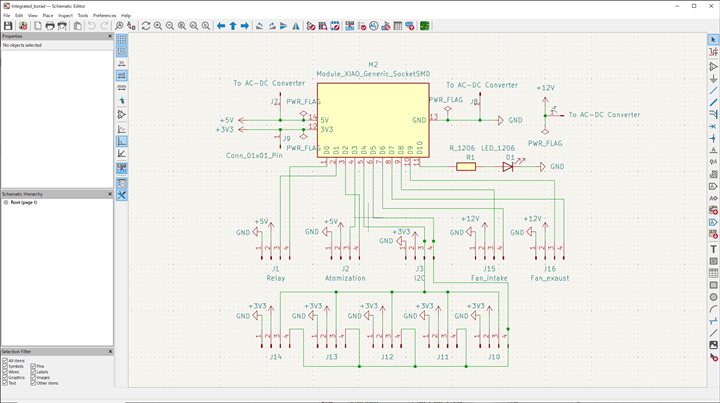This screenshot has height=403, width=720.
Task: Open the Find tool magnifier icon
Action: (x=119, y=26)
